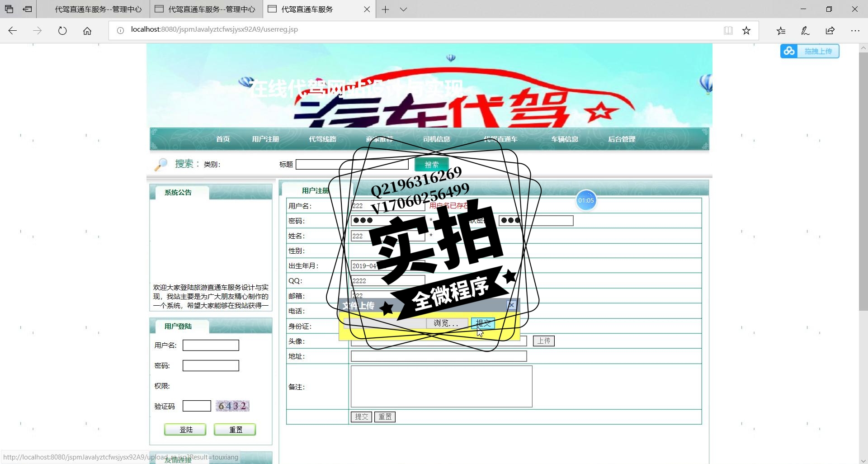Image resolution: width=868 pixels, height=464 pixels.
Task: Add notes with the pen icon
Action: click(806, 31)
